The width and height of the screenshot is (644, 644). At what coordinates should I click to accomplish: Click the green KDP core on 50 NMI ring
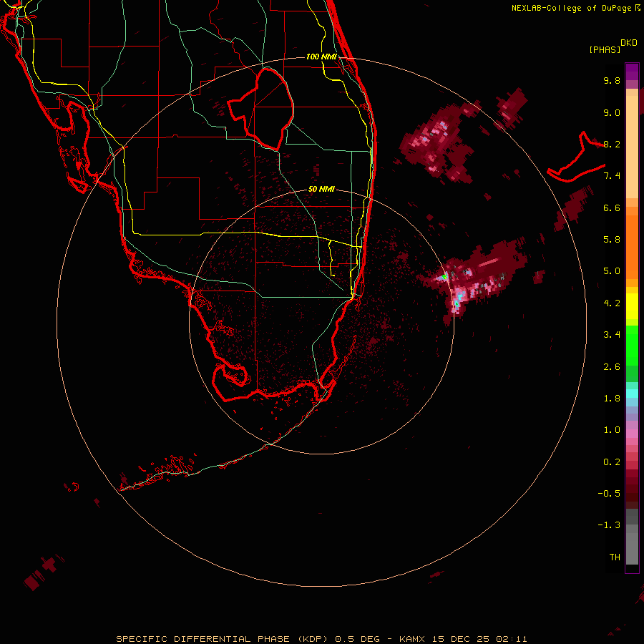(x=444, y=277)
